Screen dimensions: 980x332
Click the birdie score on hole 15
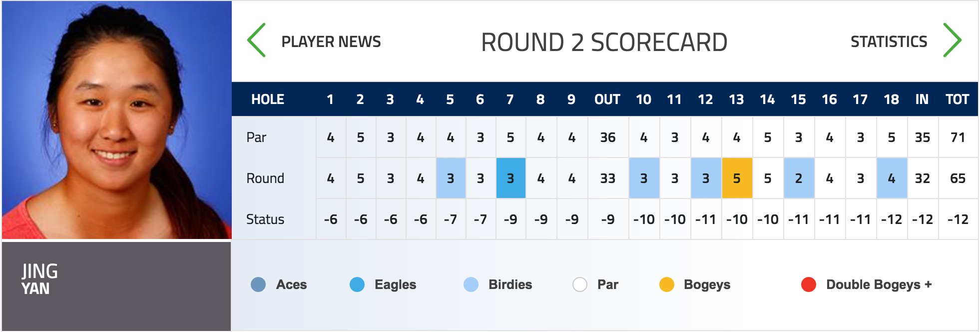(799, 178)
